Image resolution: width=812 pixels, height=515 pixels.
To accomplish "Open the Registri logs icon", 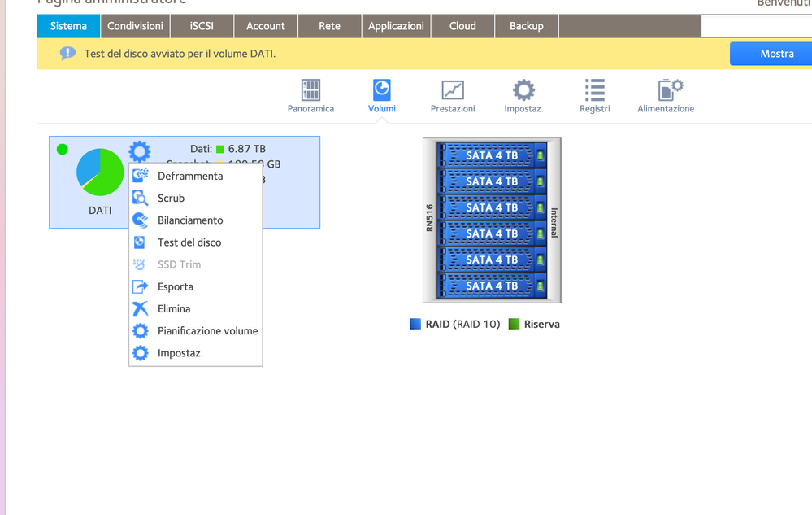I will 594,90.
